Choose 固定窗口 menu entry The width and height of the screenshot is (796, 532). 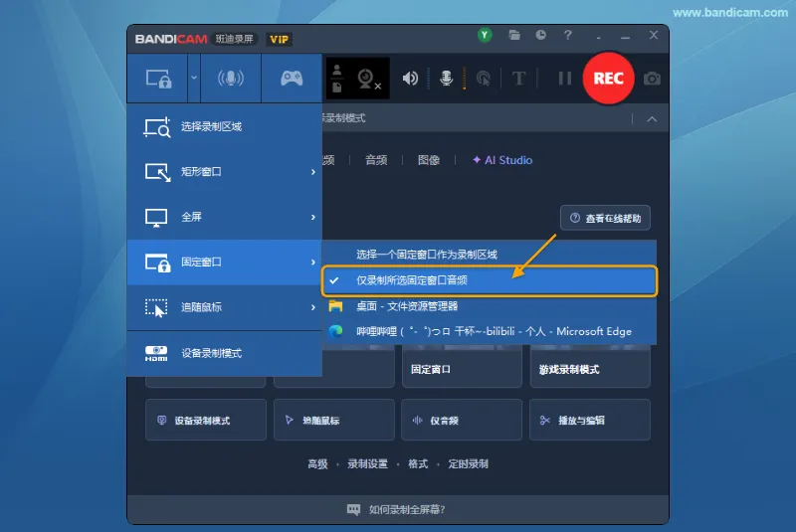click(225, 263)
